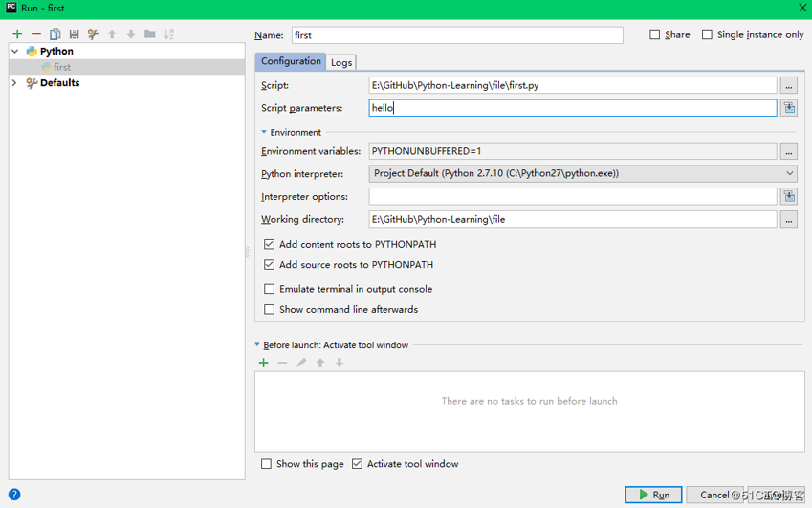Open edit defaults wrench icon
The height and width of the screenshot is (508, 812).
pos(93,34)
